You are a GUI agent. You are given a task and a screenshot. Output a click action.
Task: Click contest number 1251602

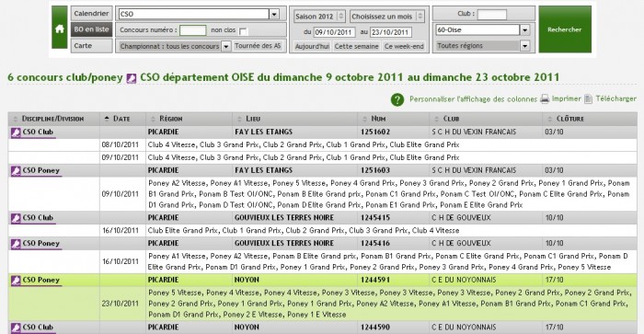click(375, 132)
